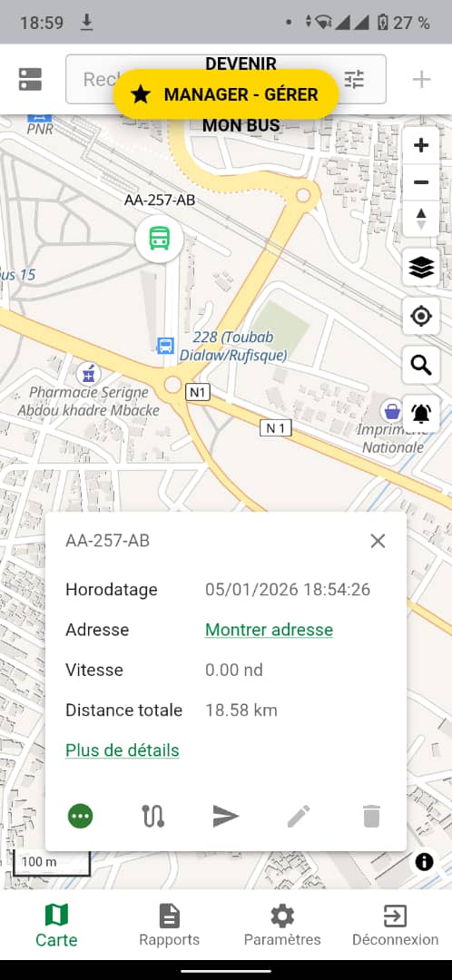Tap the blue bus stop 228 icon
This screenshot has width=452, height=980.
click(x=166, y=345)
